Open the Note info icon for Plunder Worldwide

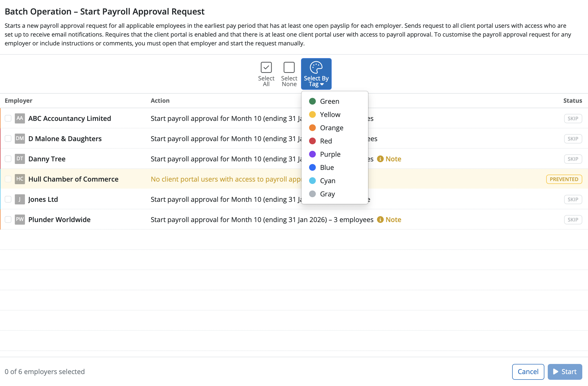[380, 219]
